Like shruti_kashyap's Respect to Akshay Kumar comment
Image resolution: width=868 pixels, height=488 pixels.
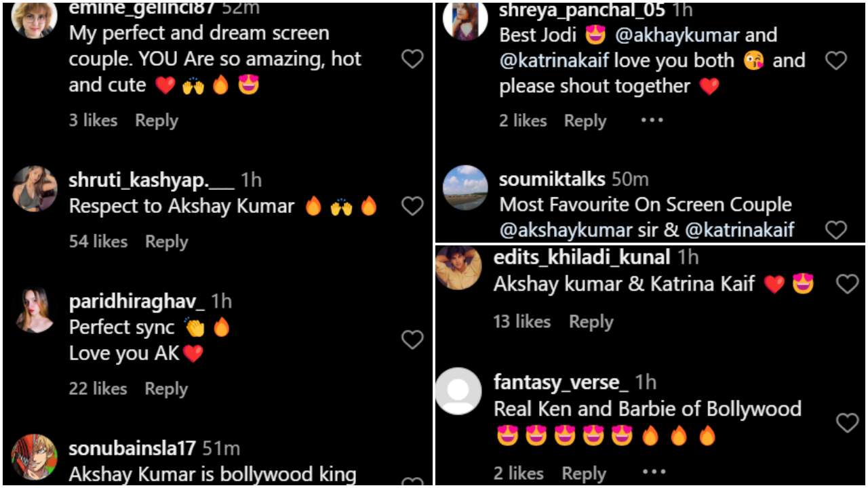tap(412, 206)
